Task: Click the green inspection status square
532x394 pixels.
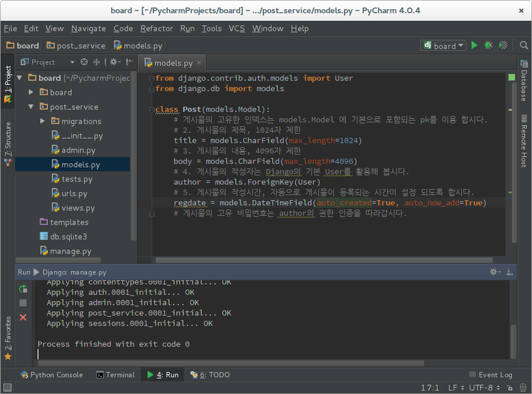Action: pos(512,78)
